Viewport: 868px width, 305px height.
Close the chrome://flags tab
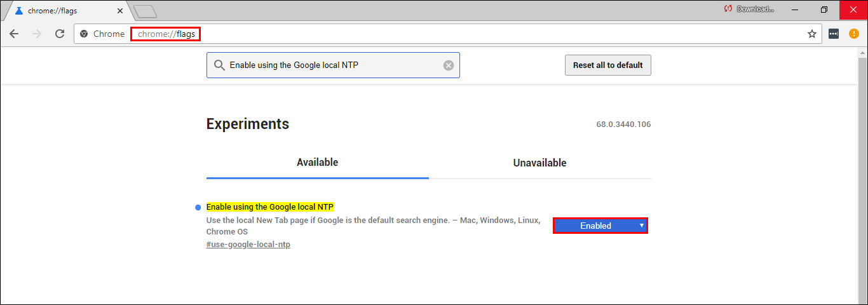pos(119,11)
